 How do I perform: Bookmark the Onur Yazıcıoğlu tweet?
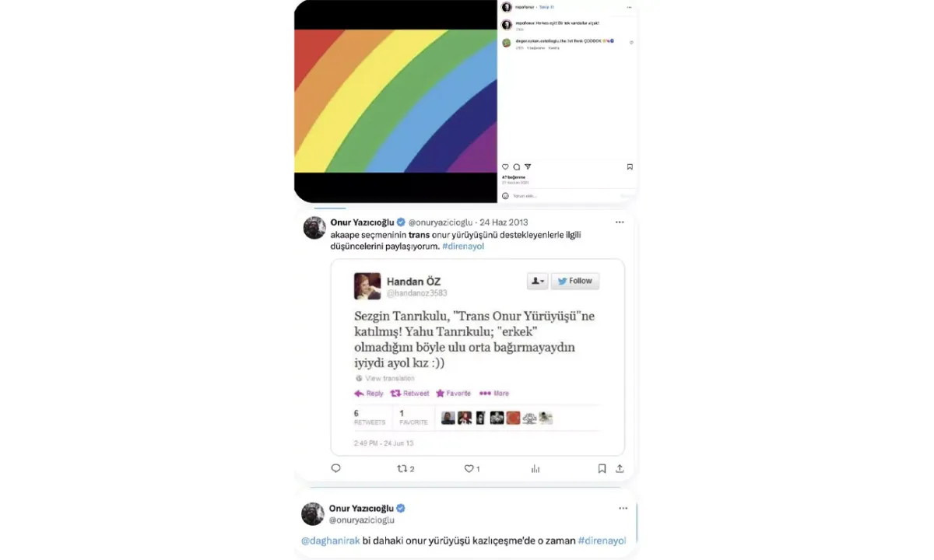[602, 468]
